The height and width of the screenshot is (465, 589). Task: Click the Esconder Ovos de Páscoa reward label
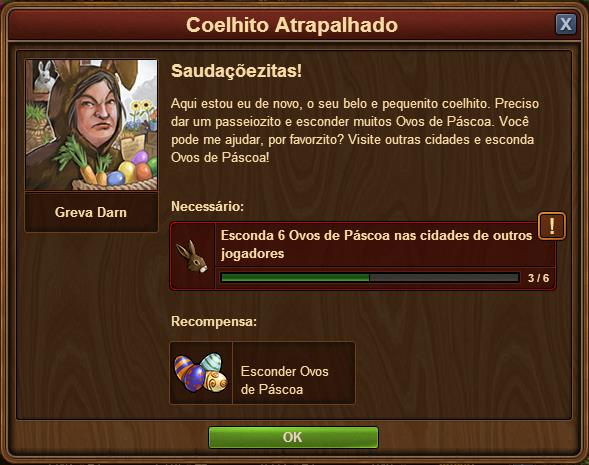point(285,380)
